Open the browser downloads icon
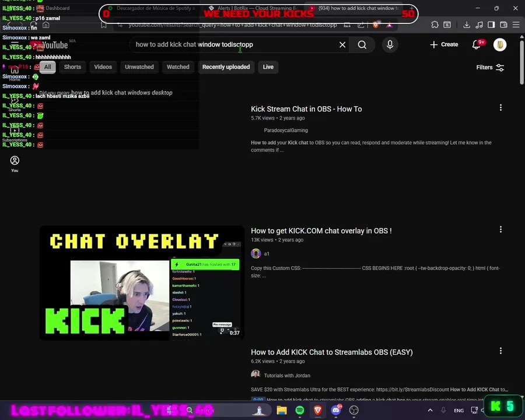525x420 pixels. click(467, 24)
